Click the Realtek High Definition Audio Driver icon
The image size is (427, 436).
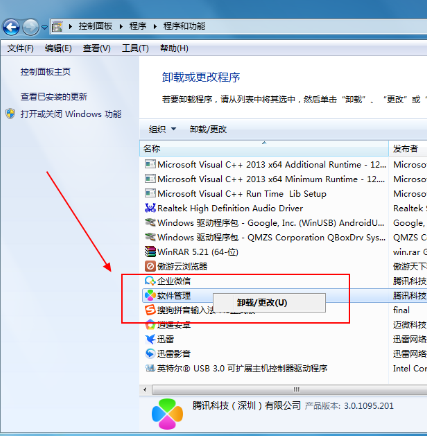[x=150, y=208]
